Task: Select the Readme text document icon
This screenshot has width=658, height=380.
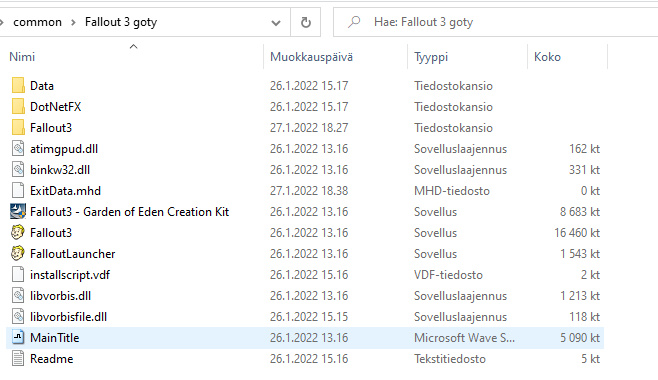Action: [x=18, y=358]
